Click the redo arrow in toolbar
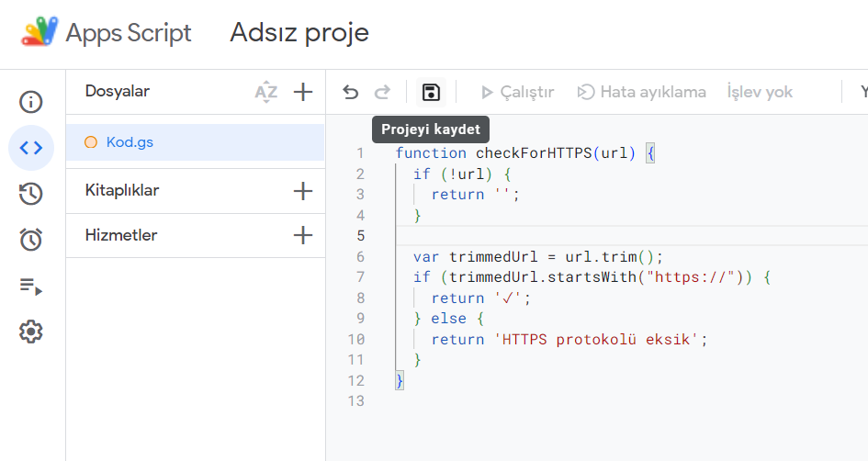 pyautogui.click(x=382, y=92)
